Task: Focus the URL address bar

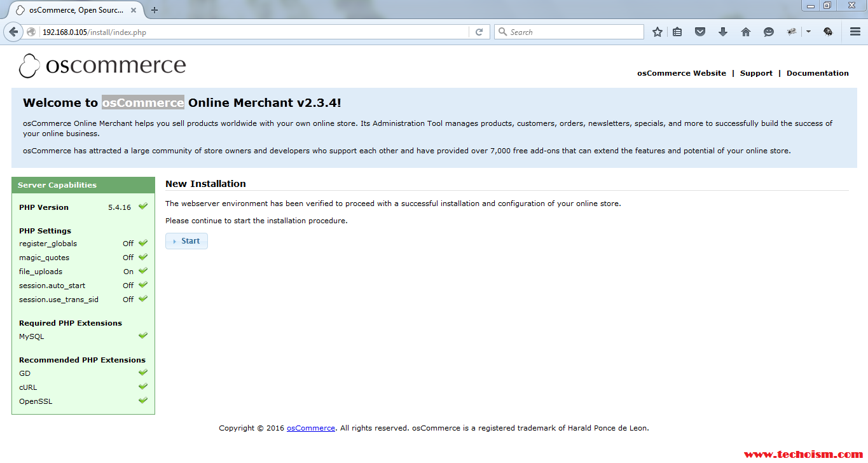Action: (254, 32)
